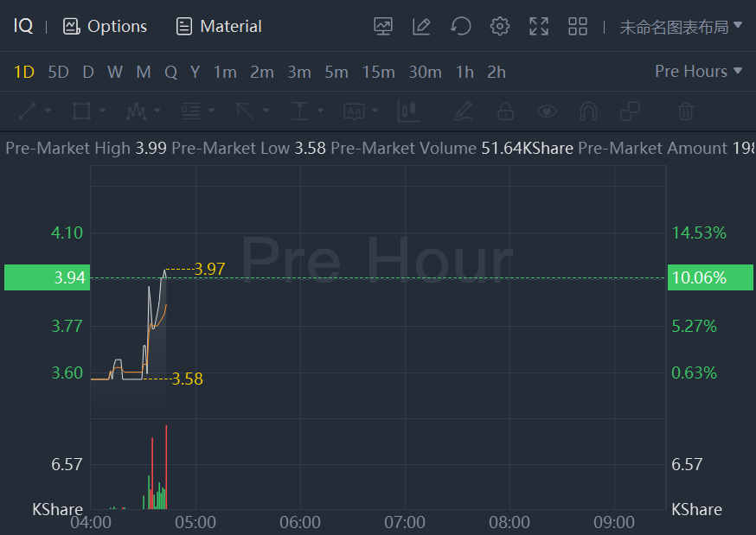The image size is (756, 535).
Task: Open the chart monitor icon
Action: click(383, 26)
